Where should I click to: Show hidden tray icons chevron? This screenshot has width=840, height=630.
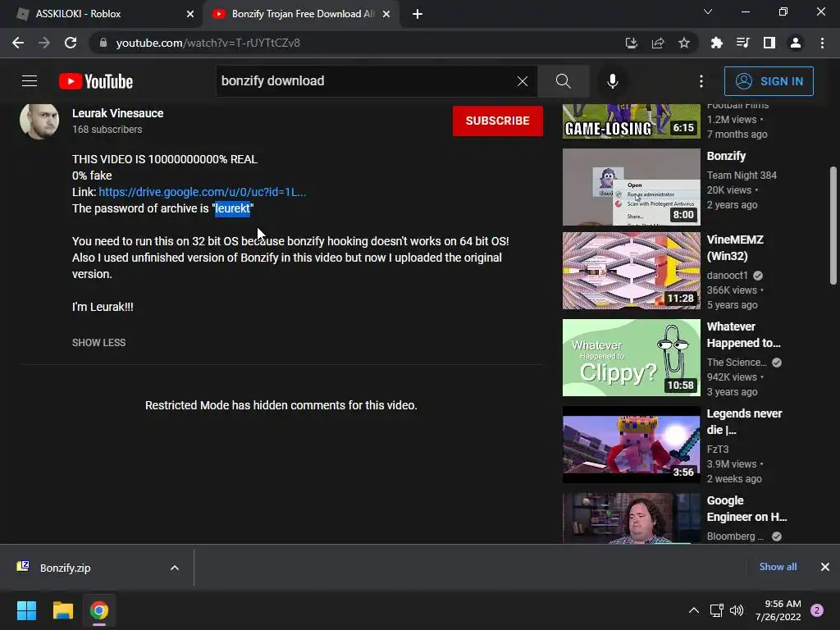click(694, 610)
